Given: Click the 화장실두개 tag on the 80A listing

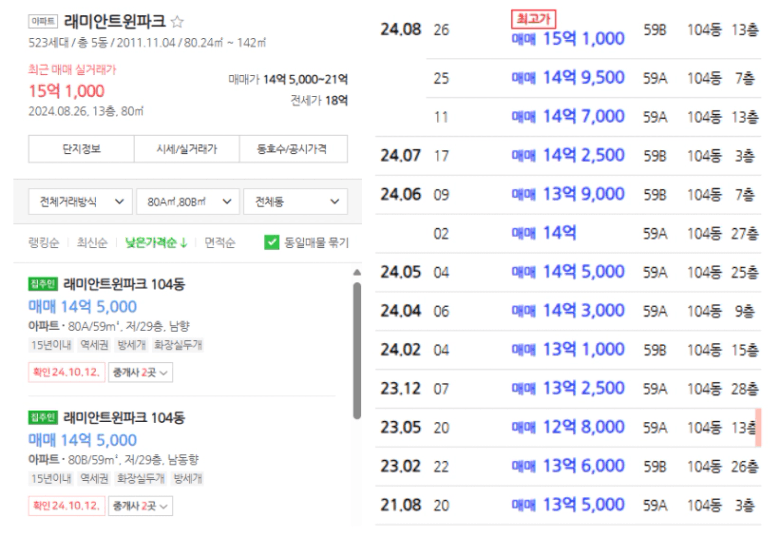Looking at the screenshot, I should [178, 345].
